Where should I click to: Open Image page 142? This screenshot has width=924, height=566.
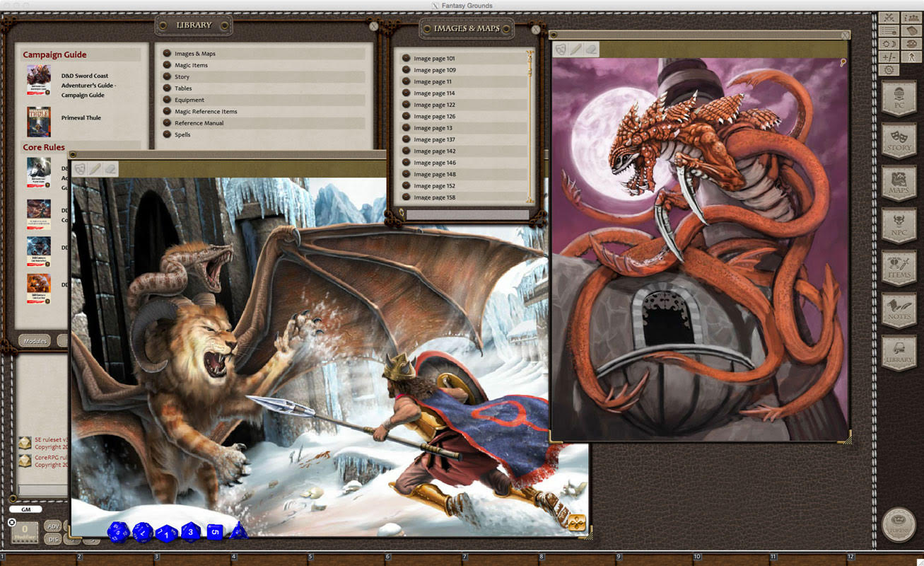pos(463,151)
